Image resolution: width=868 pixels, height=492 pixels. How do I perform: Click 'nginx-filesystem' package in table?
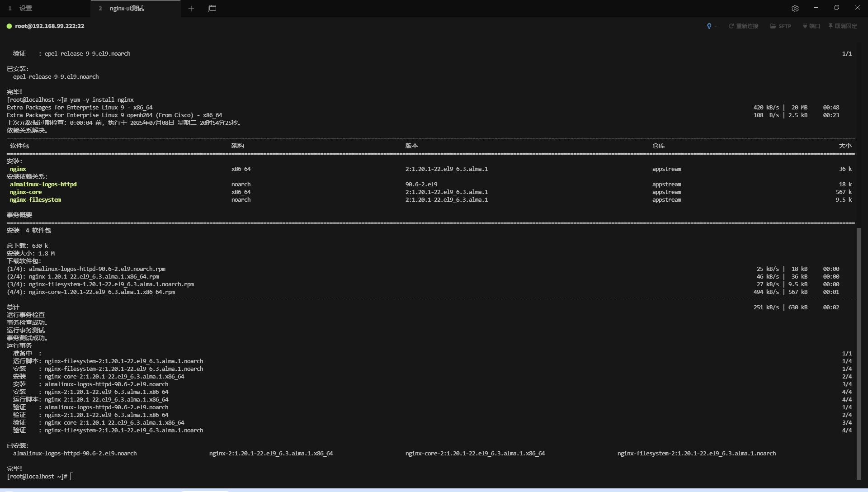coord(35,200)
